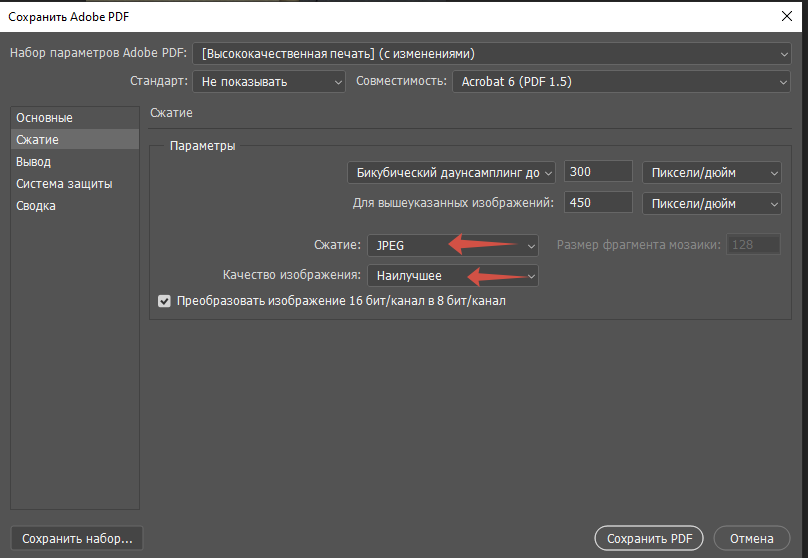This screenshot has height=558, width=808.
Task: Open the Adobe PDF preset dropdown
Action: (492, 54)
